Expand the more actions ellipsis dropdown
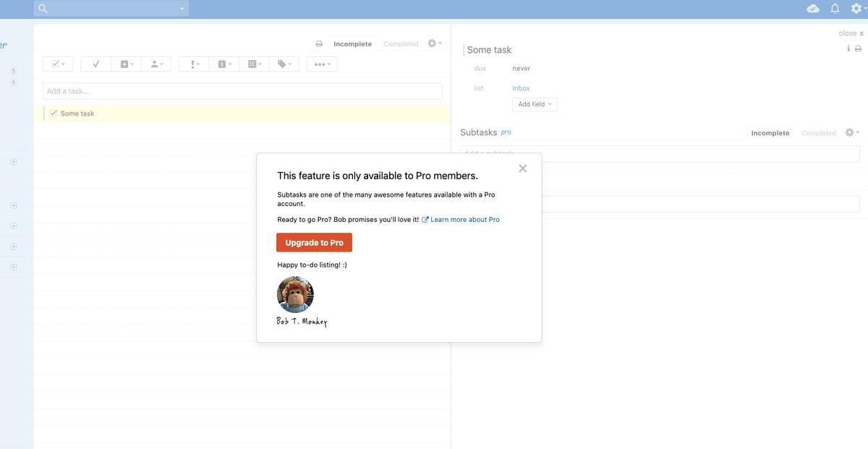Viewport: 868px width, 449px height. tap(322, 64)
